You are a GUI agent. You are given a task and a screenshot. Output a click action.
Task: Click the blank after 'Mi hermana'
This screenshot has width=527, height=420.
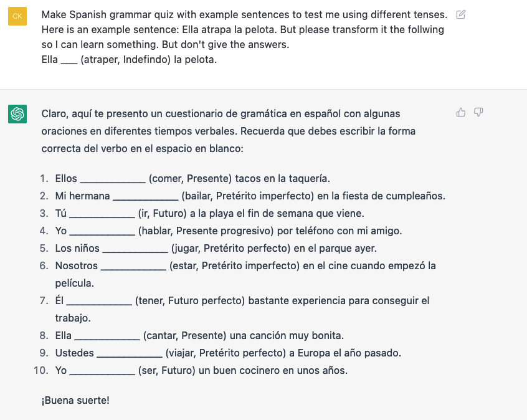click(145, 196)
